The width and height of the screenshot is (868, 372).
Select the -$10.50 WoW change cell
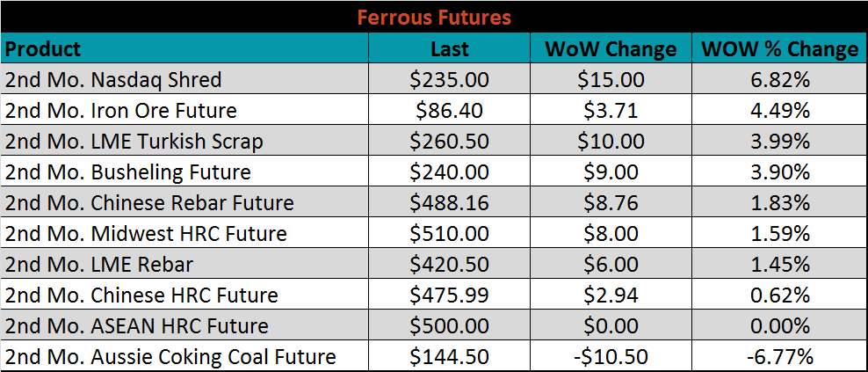[611, 356]
